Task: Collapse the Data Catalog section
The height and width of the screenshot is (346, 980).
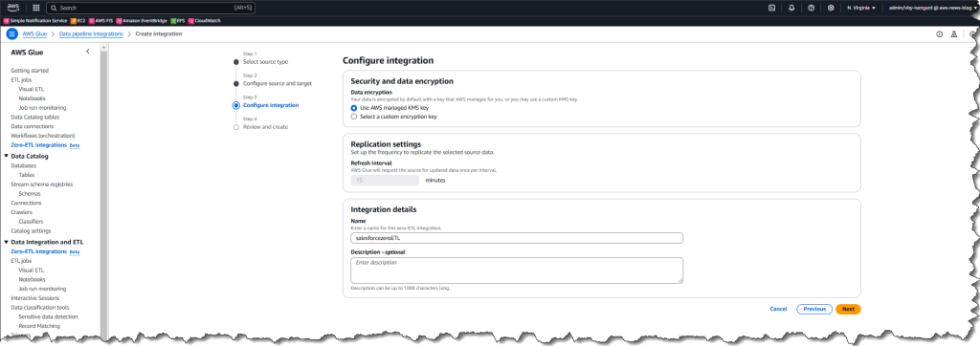Action: [x=7, y=156]
